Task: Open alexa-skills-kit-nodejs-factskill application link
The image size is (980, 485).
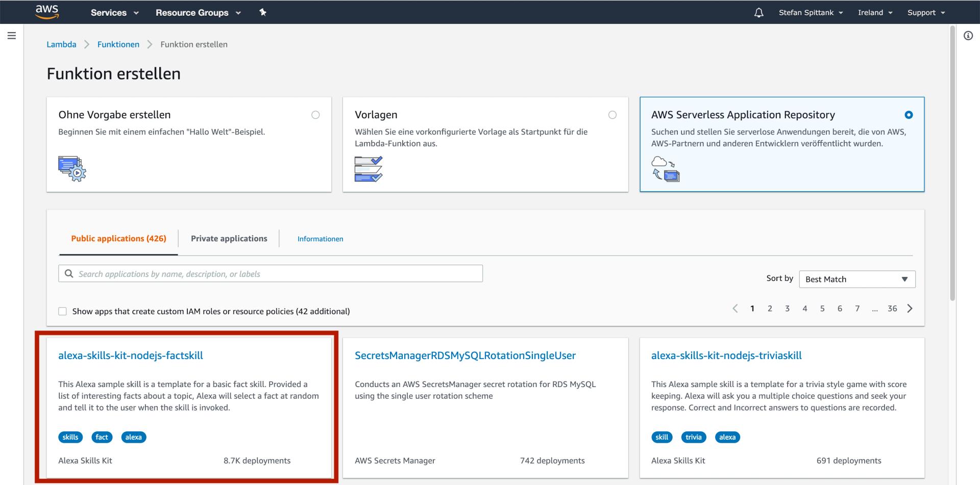Action: [x=131, y=356]
